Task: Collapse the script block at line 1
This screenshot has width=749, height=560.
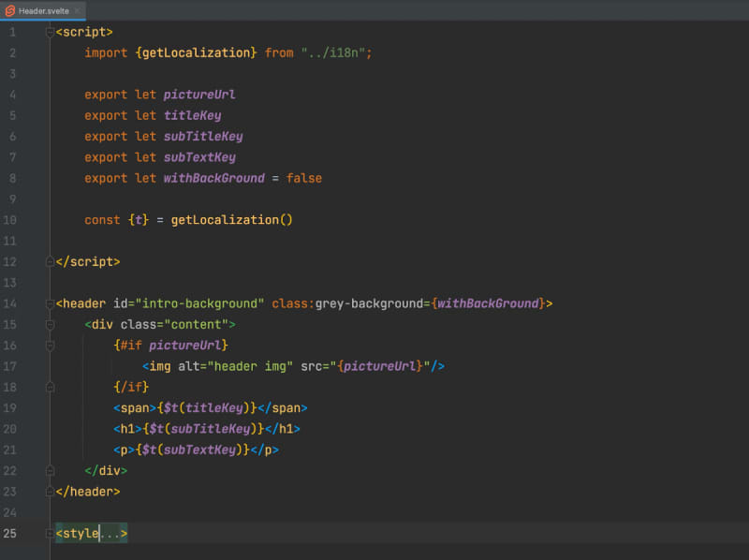Action: [50, 32]
